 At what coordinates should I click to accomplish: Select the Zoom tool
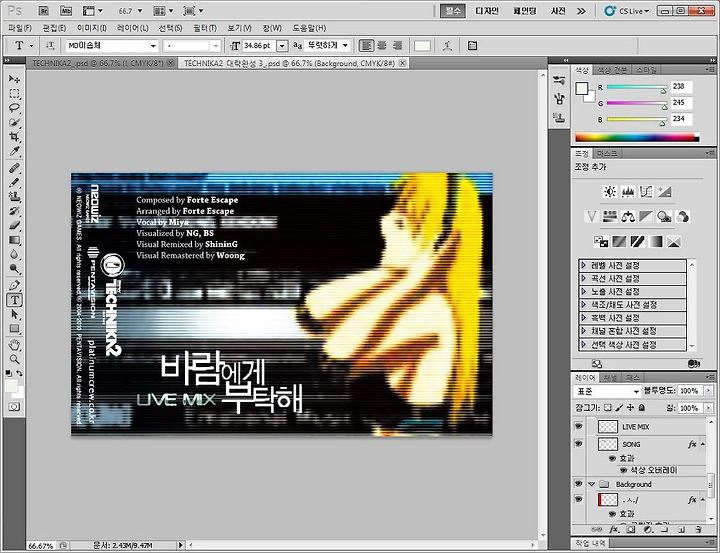pos(14,359)
